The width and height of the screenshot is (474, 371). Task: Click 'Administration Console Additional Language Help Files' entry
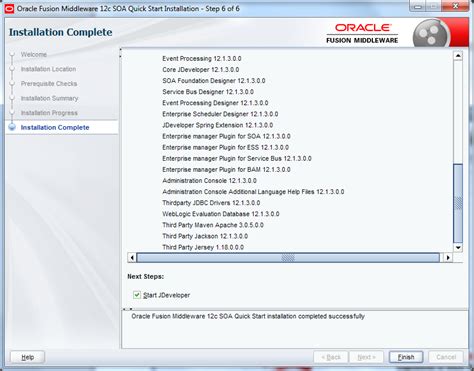(253, 192)
